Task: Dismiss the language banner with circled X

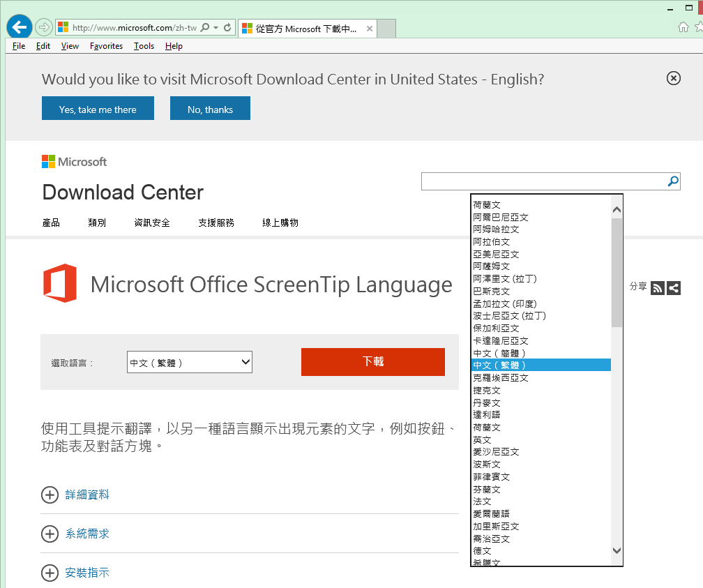Action: (x=674, y=79)
